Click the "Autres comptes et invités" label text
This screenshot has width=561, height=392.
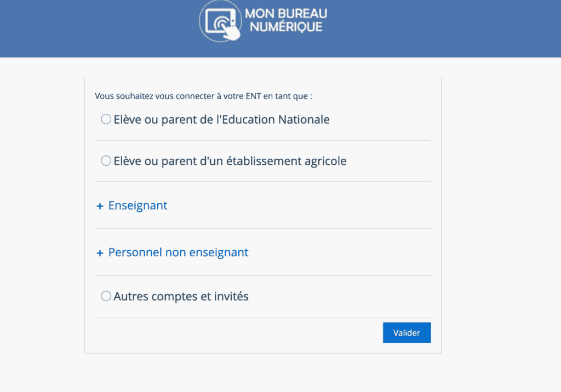181,297
